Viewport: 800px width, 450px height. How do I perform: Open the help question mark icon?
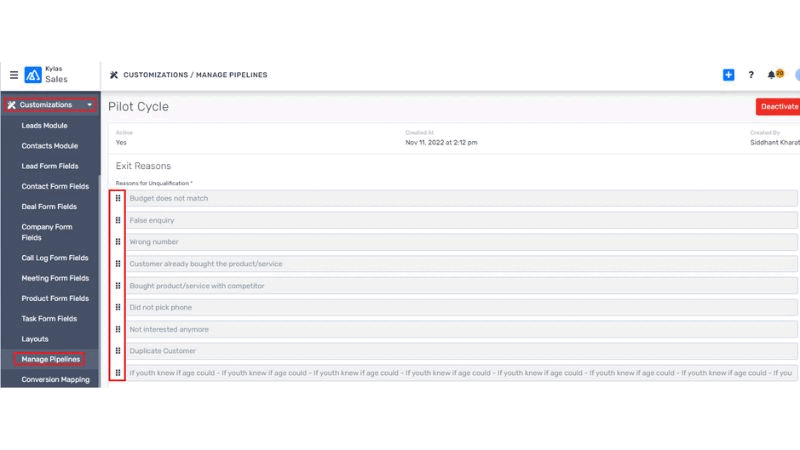[x=751, y=75]
